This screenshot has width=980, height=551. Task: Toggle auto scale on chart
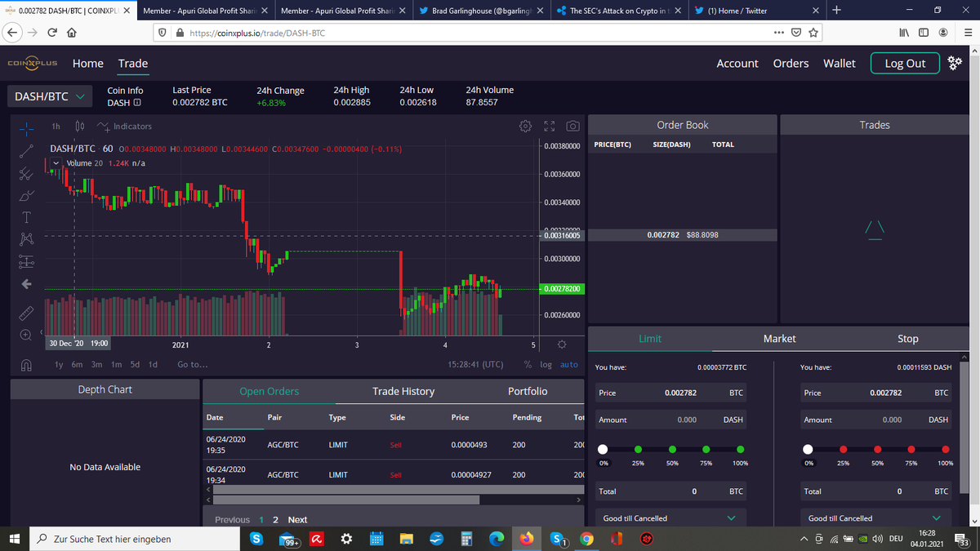pyautogui.click(x=569, y=365)
